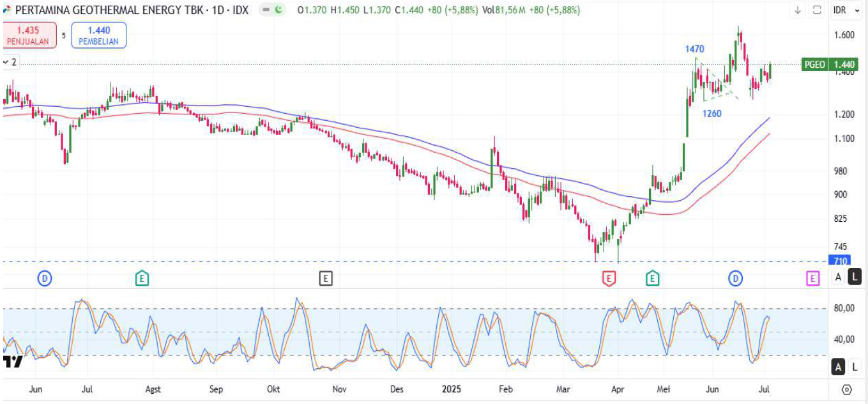Click the Mar label on time axis
The image size is (868, 404).
click(x=563, y=389)
